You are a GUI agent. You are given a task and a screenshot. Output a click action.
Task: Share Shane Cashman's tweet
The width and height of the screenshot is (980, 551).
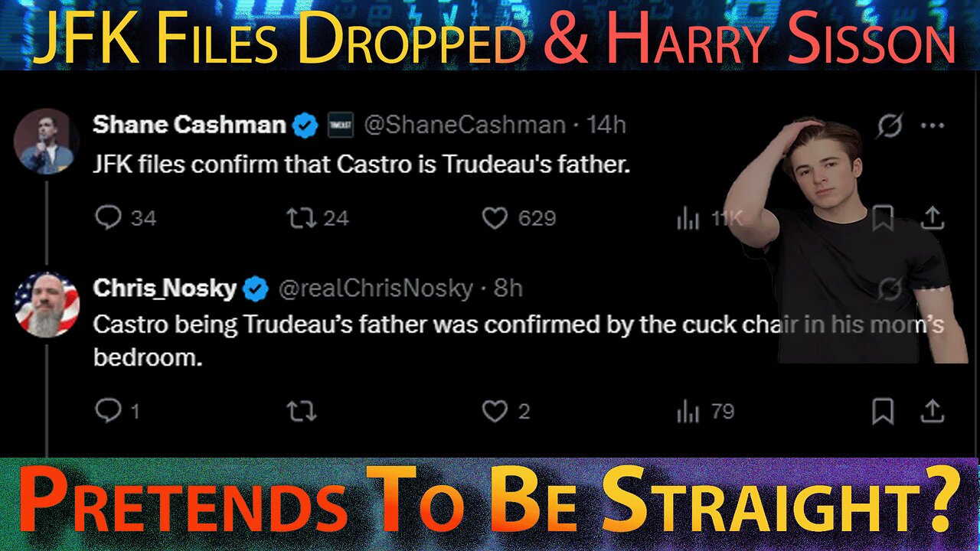(931, 219)
